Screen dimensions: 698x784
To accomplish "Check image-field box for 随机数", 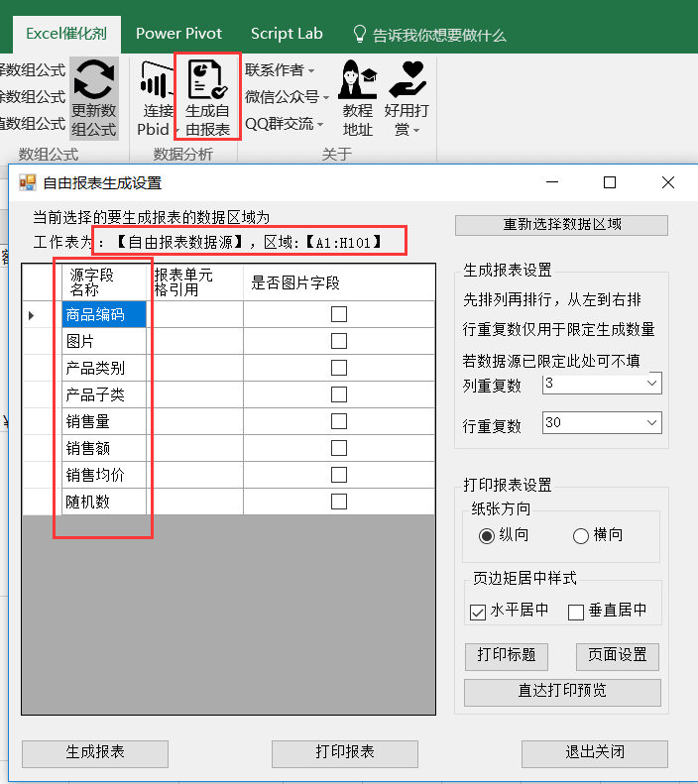I will click(x=339, y=502).
